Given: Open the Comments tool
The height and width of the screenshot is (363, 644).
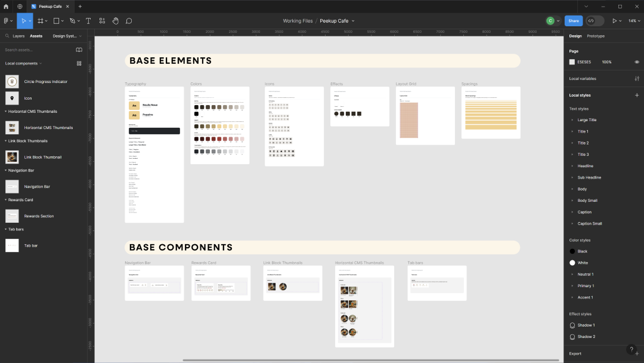Looking at the screenshot, I should [x=129, y=20].
